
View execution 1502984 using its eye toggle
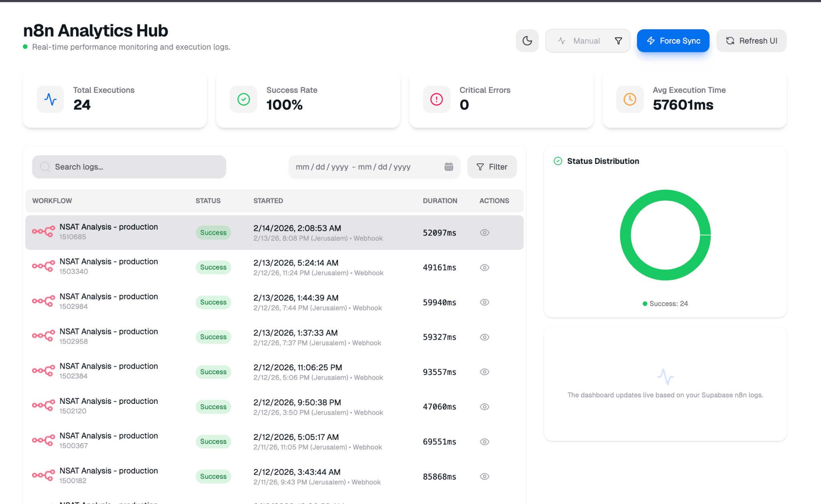484,302
